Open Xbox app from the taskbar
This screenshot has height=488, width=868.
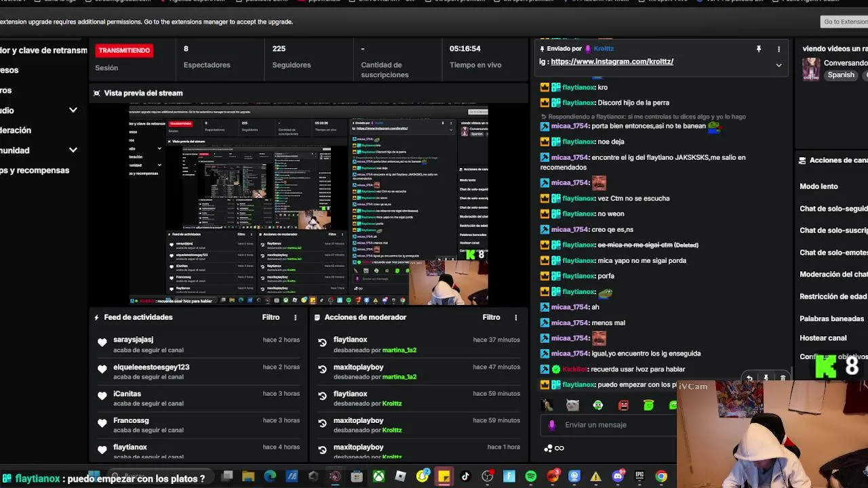(x=378, y=476)
